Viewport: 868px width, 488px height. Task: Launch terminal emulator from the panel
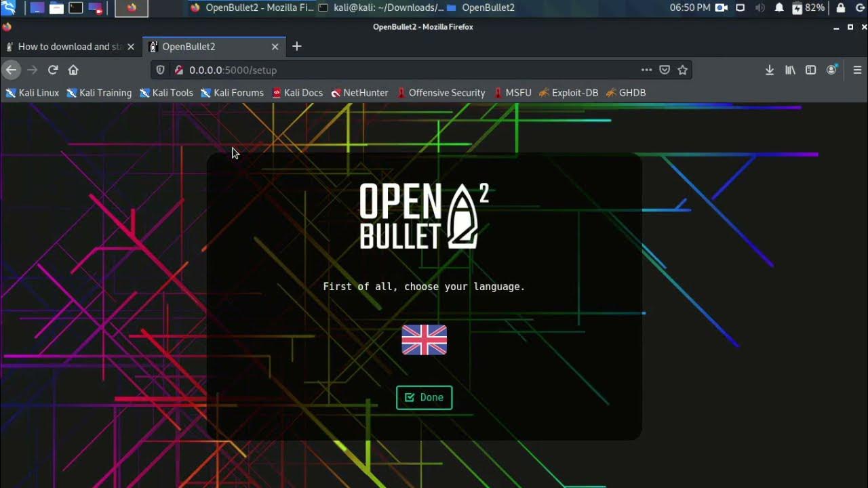[76, 8]
